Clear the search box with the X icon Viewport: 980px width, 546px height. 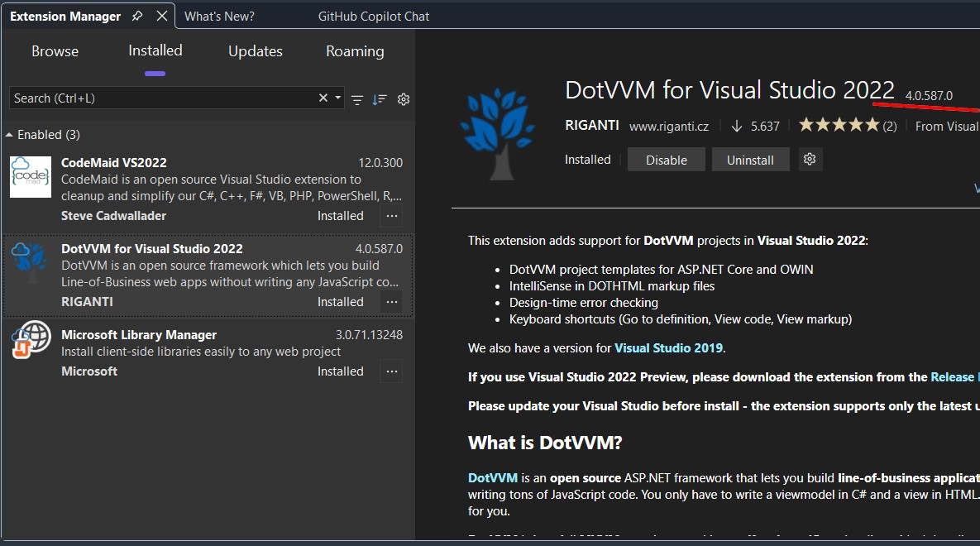pyautogui.click(x=323, y=98)
